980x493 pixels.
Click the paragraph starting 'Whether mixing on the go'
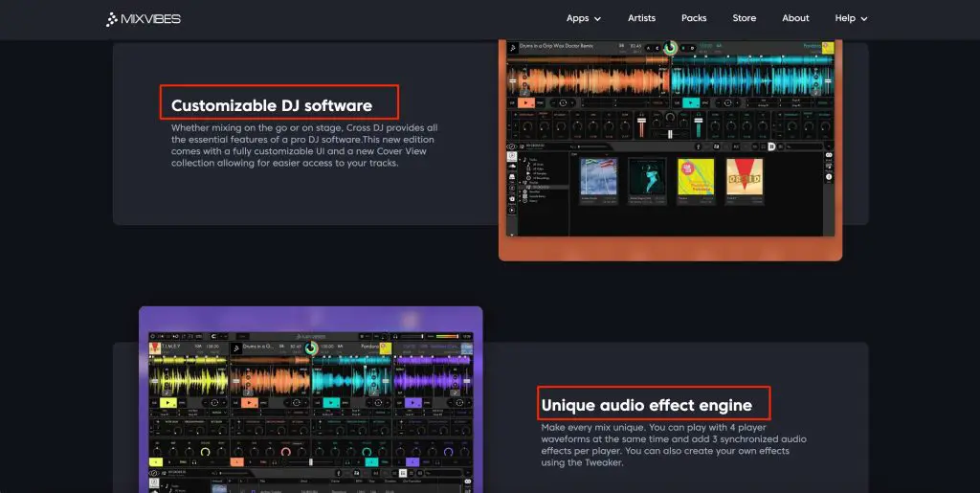(304, 145)
